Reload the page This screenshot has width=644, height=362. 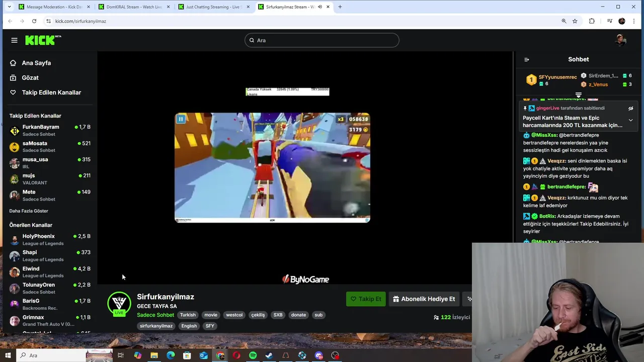[x=34, y=21]
